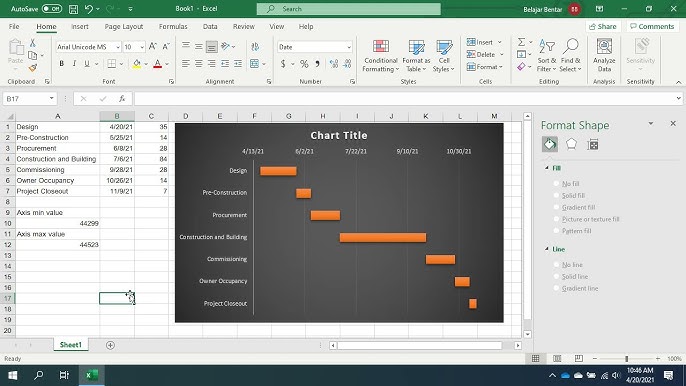
Task: Switch to the Insert tab
Action: (80, 27)
